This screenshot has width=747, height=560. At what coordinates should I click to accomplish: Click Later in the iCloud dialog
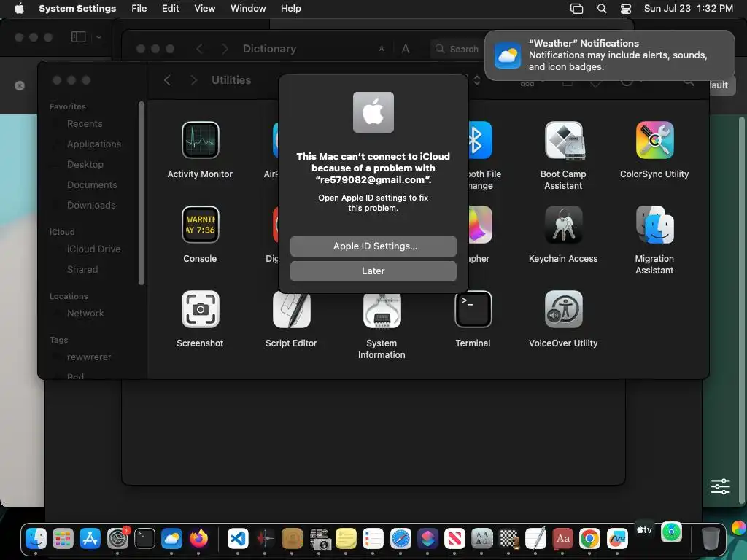(373, 271)
